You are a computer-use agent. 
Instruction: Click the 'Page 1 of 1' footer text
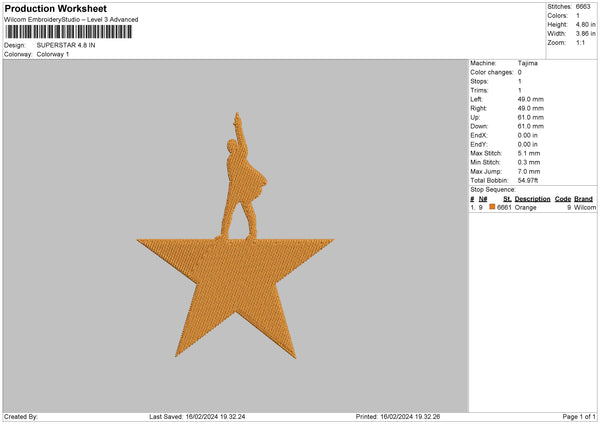pos(579,417)
